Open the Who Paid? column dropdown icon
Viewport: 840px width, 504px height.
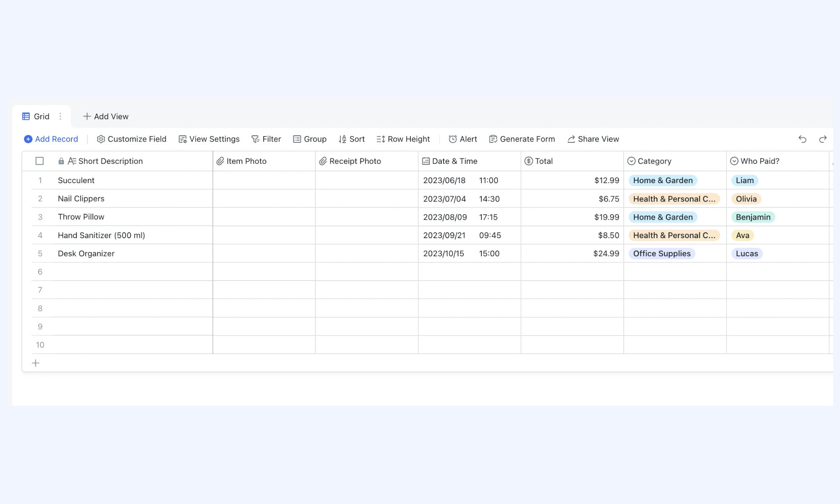734,161
